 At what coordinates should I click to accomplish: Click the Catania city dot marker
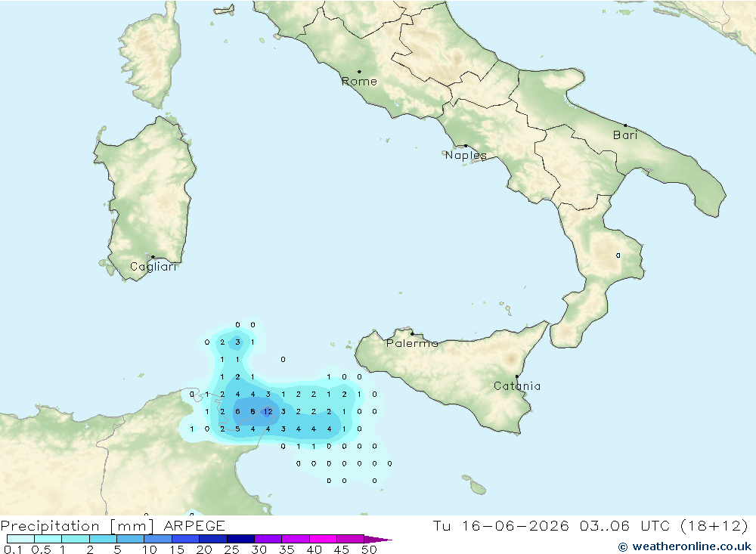pos(517,376)
